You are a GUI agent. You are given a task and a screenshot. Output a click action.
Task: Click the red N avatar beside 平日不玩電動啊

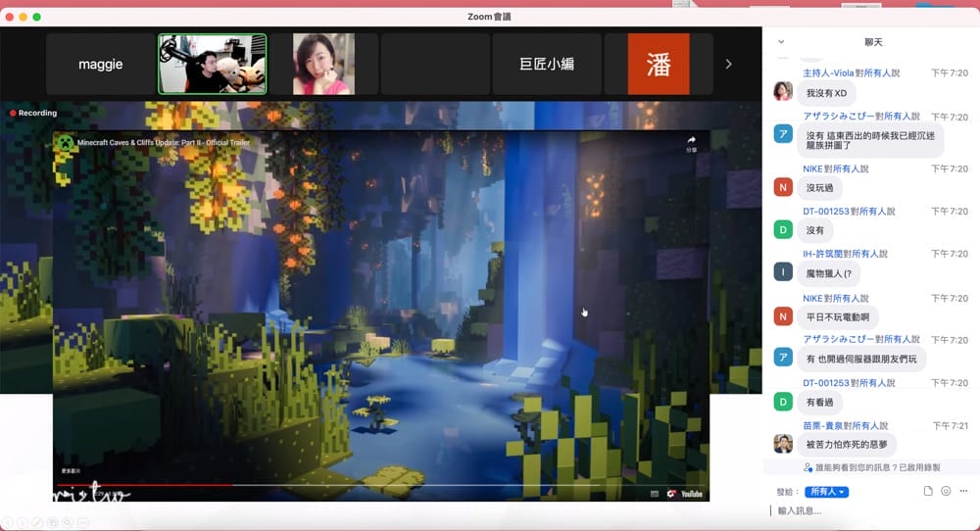(783, 316)
